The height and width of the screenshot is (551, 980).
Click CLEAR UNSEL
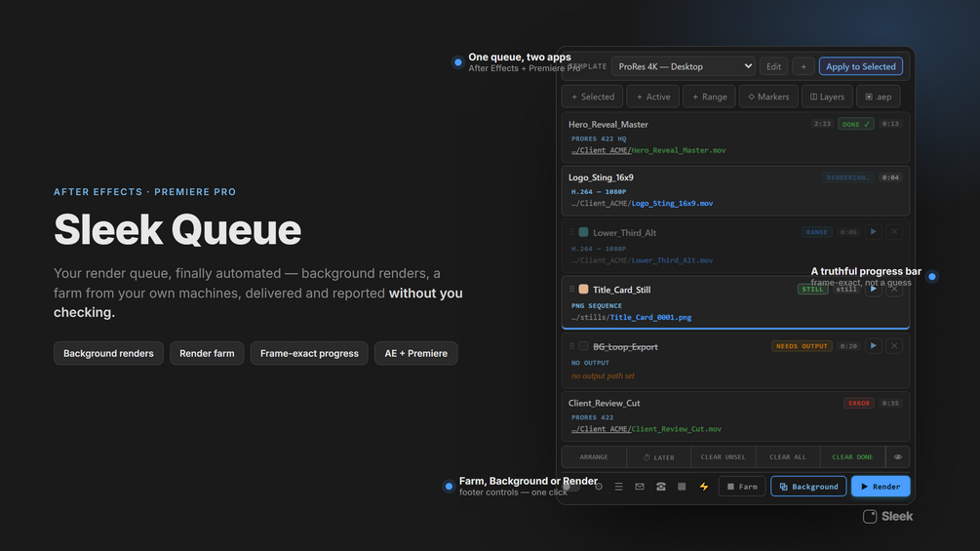pyautogui.click(x=724, y=457)
